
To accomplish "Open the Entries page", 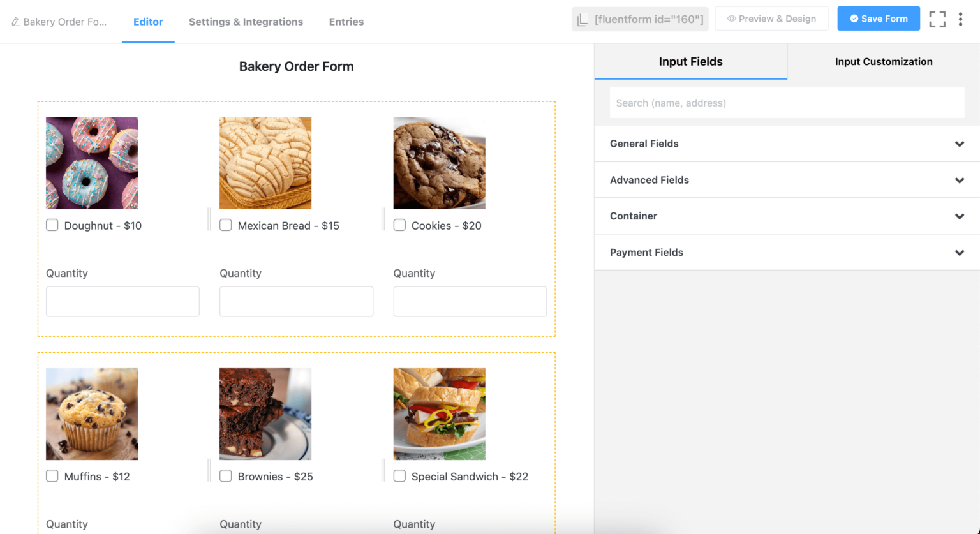I will coord(346,22).
